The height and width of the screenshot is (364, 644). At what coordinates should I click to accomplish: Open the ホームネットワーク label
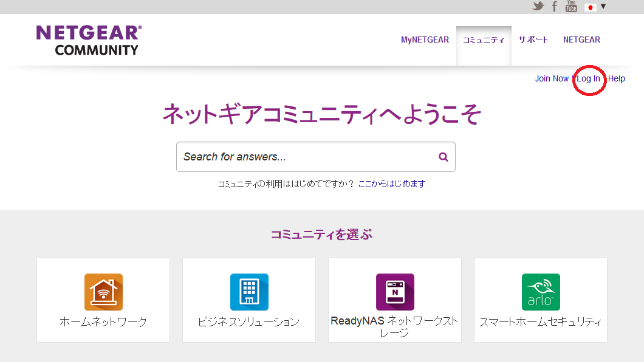tap(103, 321)
